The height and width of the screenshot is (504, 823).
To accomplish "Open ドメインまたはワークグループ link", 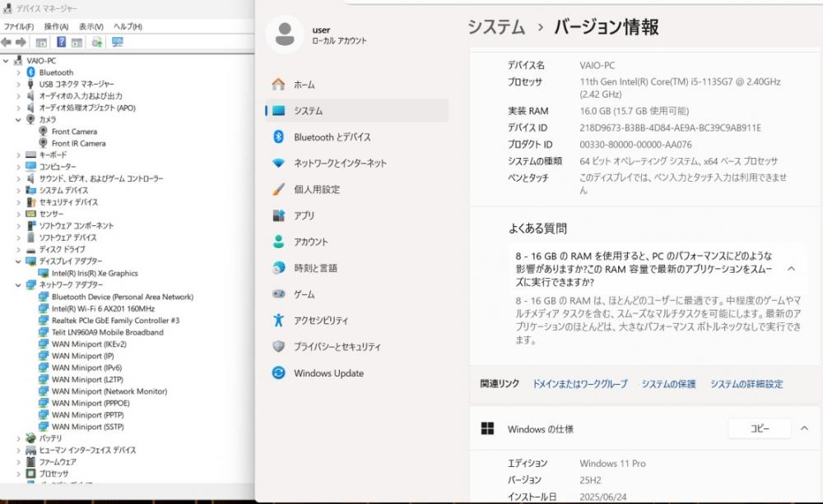I will (x=580, y=384).
